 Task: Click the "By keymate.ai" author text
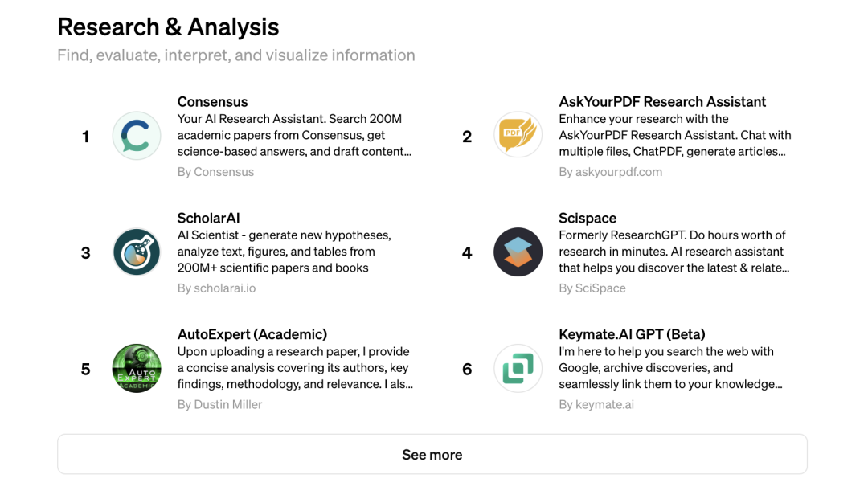(x=596, y=405)
